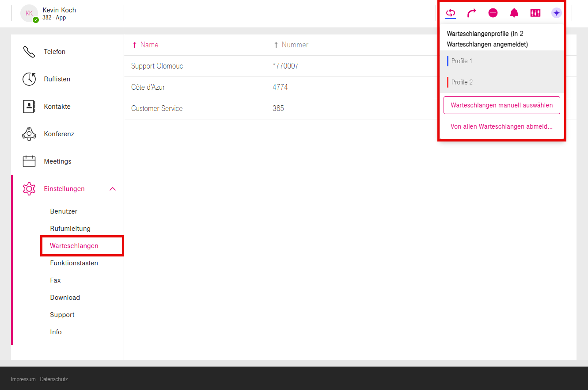588x390 pixels.
Task: Open the audio mixer settings icon
Action: (535, 13)
